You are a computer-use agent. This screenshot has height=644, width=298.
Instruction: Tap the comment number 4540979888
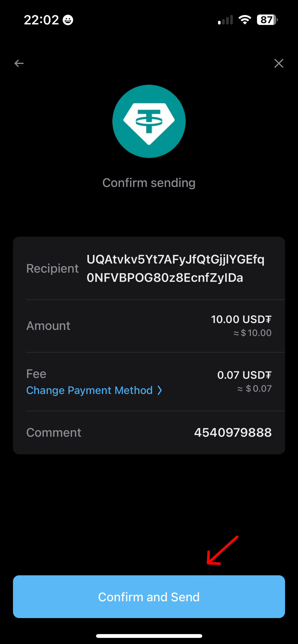[x=233, y=433]
